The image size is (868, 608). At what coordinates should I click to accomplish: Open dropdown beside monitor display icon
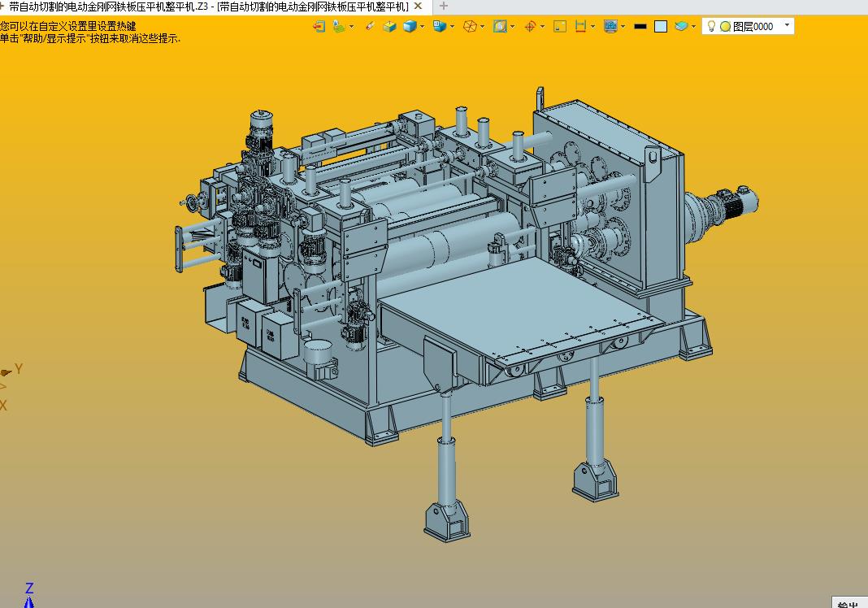tap(623, 27)
